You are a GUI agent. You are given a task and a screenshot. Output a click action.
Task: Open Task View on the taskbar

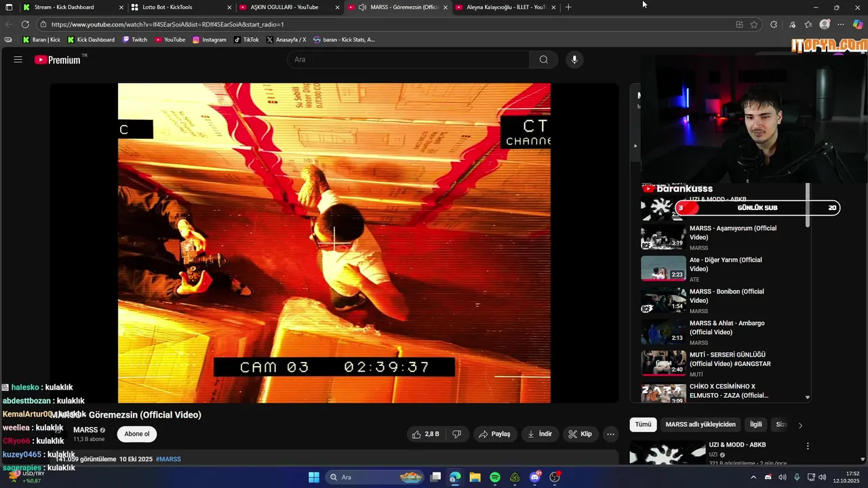(x=435, y=477)
